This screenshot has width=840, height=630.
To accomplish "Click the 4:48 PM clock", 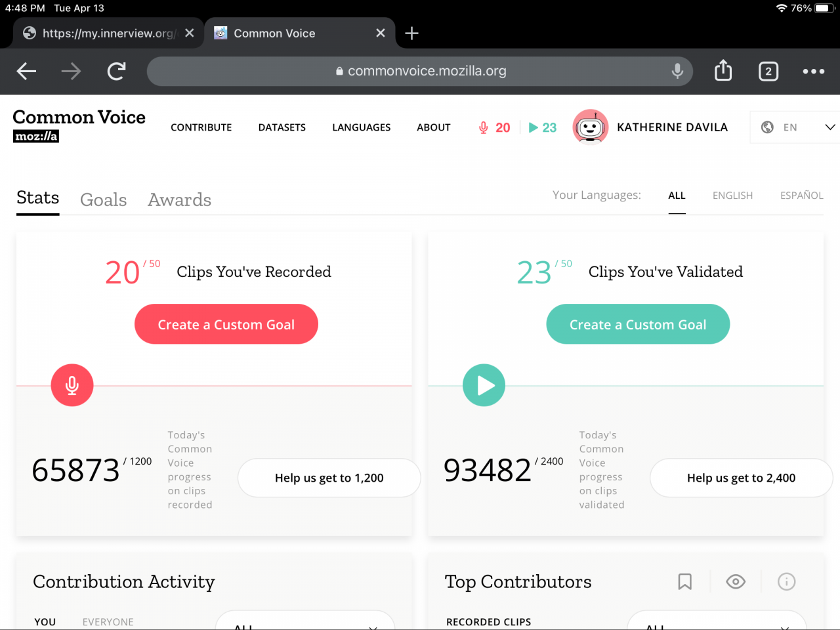I will (x=25, y=8).
